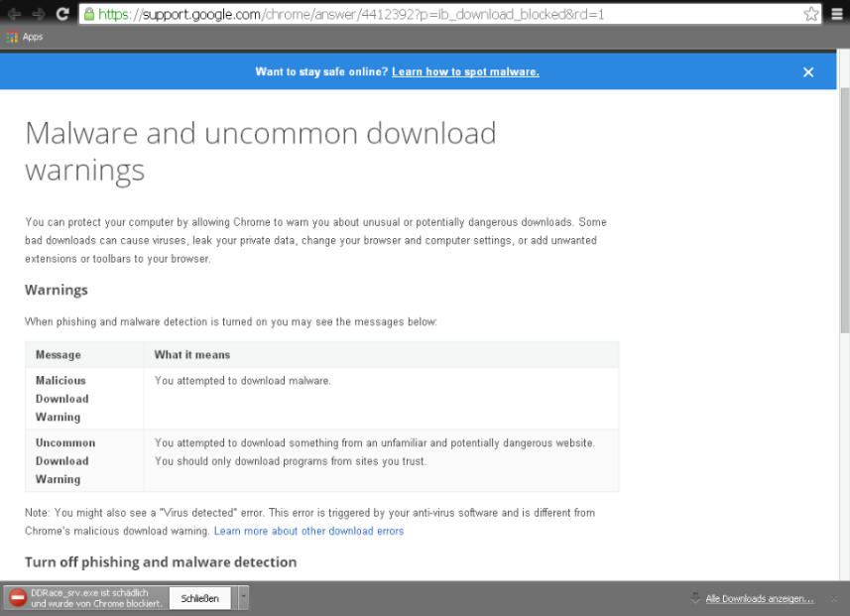This screenshot has width=850, height=616.
Task: Open the Chrome hamburger menu
Action: tap(837, 14)
